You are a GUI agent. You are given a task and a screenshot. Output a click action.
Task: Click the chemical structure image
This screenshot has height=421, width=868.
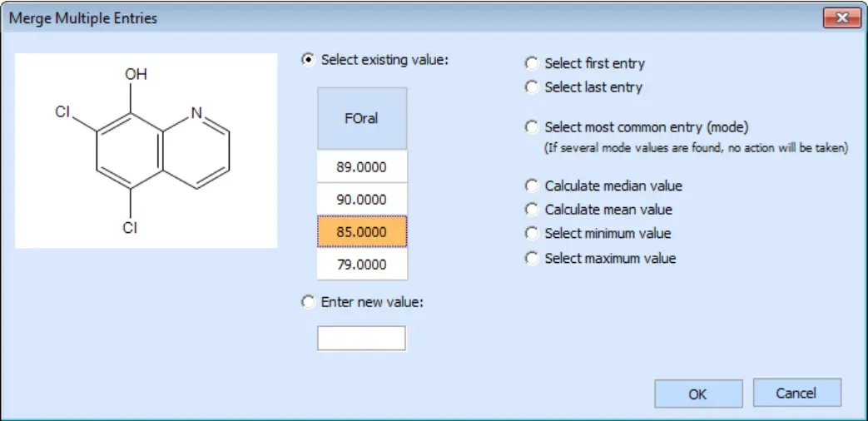[146, 151]
